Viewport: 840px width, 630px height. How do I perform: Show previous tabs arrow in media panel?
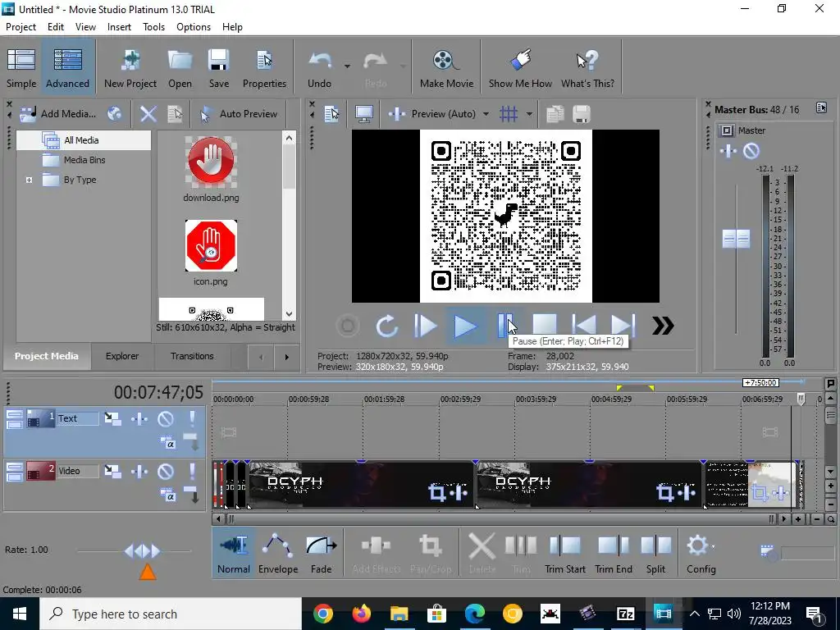pyautogui.click(x=261, y=357)
